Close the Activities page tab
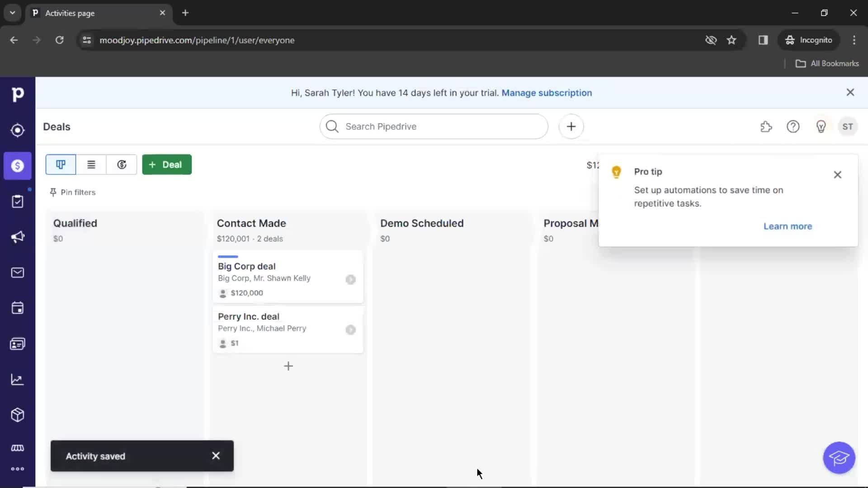This screenshot has height=488, width=868. click(162, 13)
